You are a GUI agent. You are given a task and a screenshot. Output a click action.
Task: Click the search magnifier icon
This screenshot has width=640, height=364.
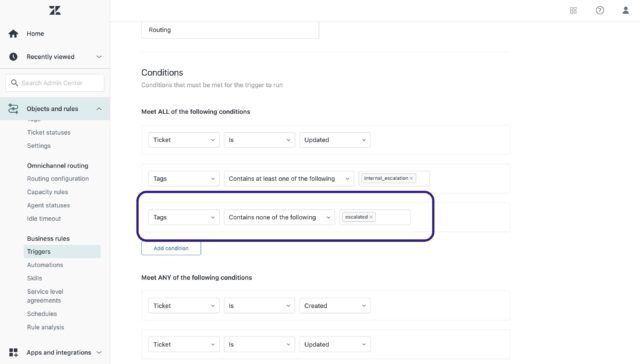14,83
